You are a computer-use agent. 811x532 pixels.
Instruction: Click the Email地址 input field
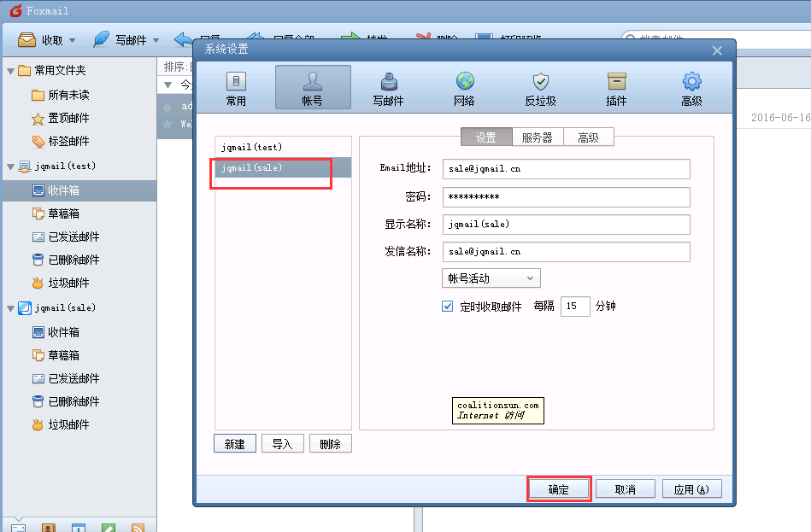565,169
